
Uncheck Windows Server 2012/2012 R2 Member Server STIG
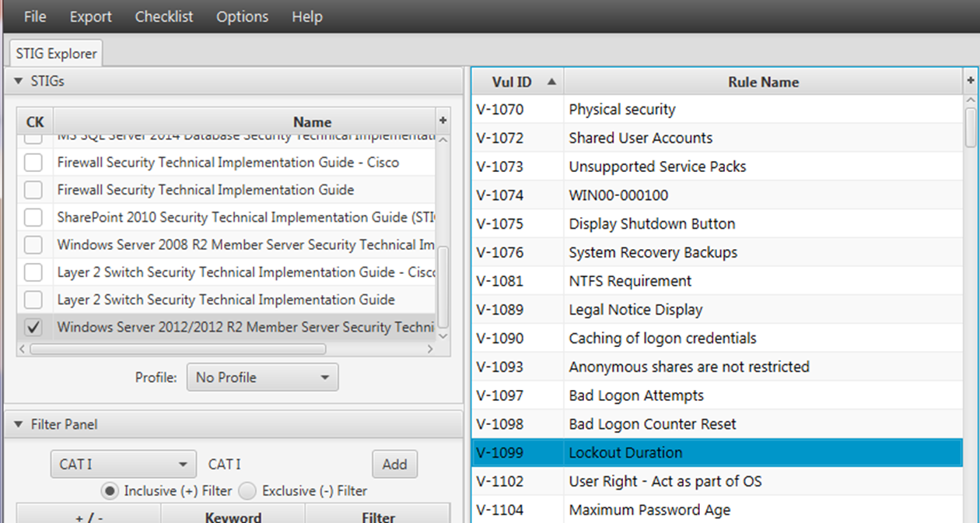[33, 327]
